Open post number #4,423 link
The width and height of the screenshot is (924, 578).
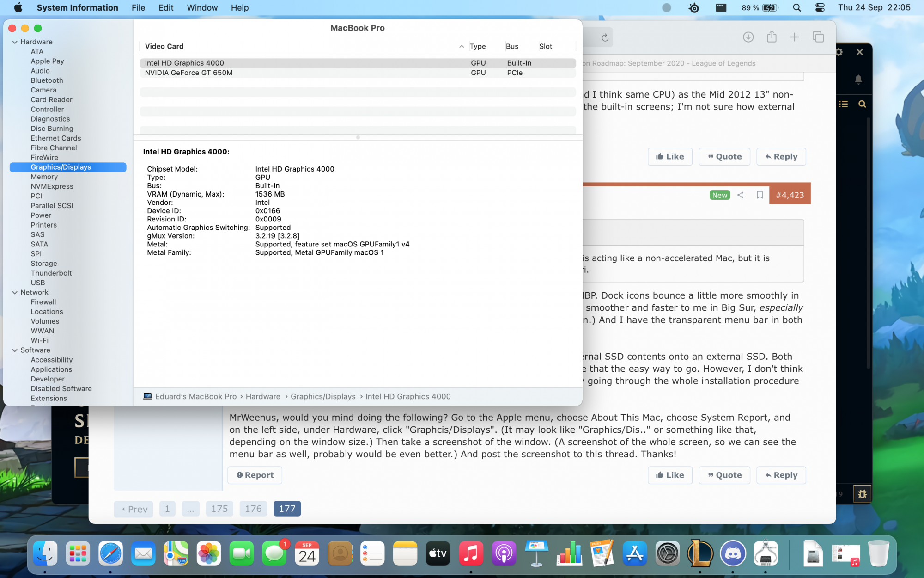[x=790, y=195]
